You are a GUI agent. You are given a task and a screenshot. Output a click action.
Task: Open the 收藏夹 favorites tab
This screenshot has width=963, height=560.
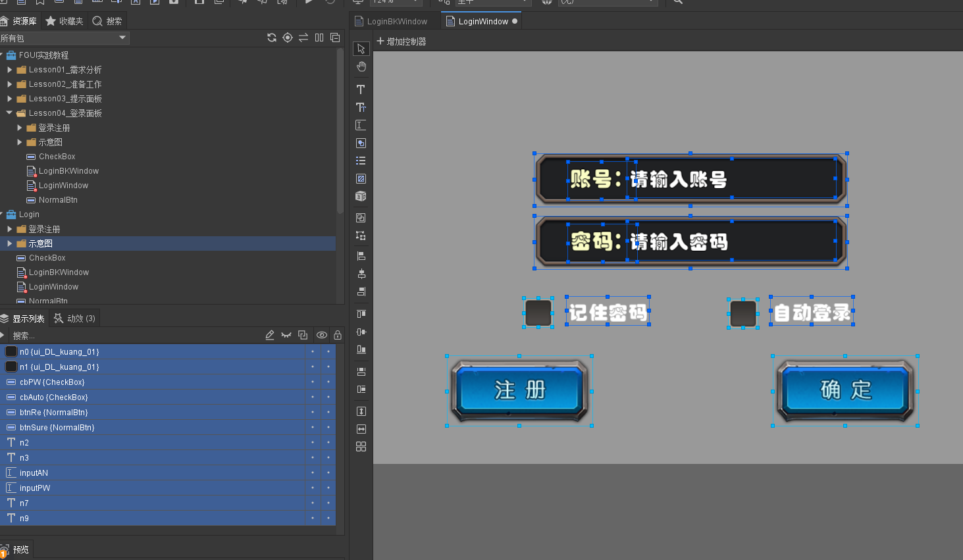pyautogui.click(x=65, y=22)
